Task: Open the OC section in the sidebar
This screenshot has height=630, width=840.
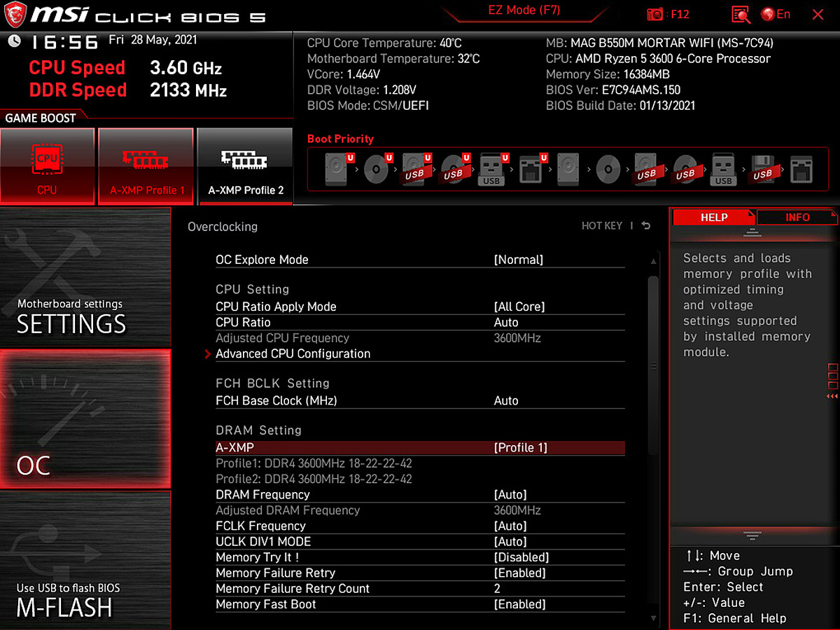Action: 85,419
